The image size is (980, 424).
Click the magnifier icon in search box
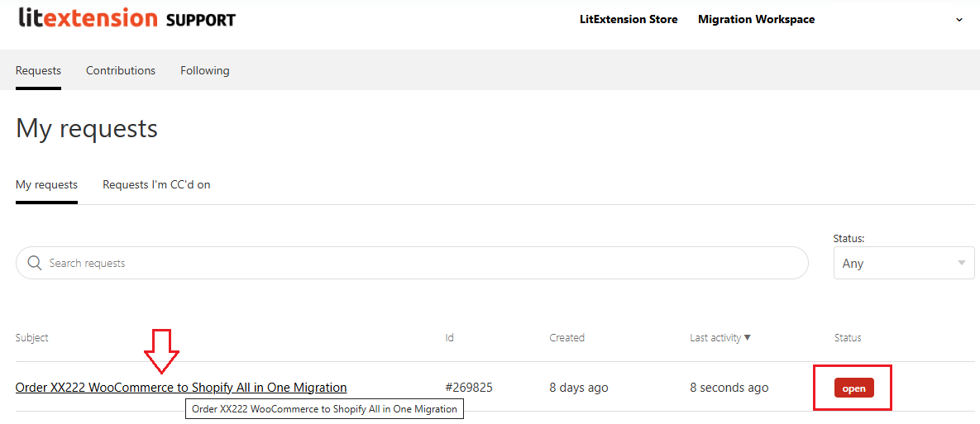35,263
